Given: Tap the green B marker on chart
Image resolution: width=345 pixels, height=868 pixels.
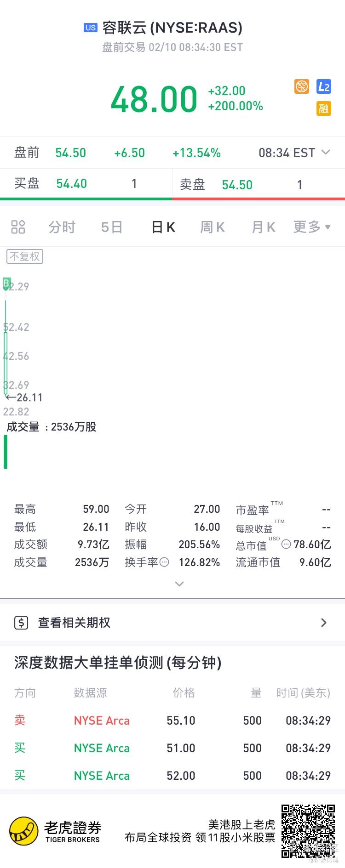Looking at the screenshot, I should coord(6,283).
